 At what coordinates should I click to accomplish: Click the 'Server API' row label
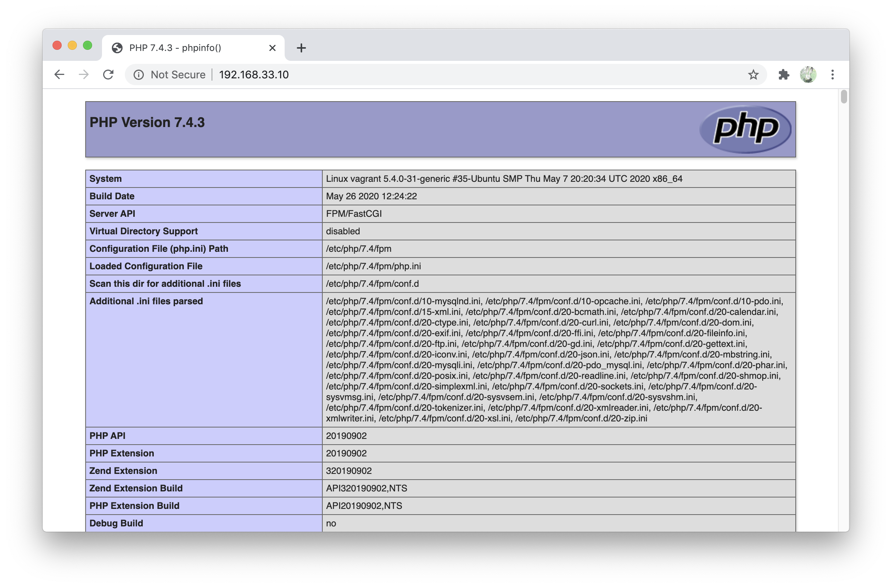(x=112, y=214)
